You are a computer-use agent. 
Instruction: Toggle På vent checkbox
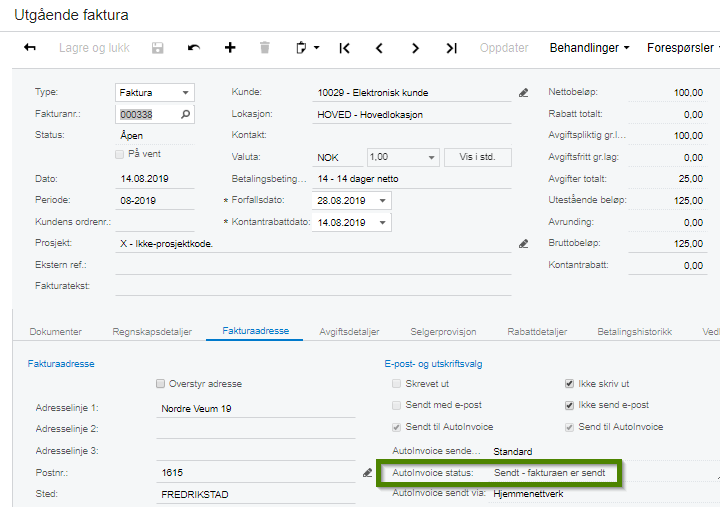pyautogui.click(x=119, y=154)
